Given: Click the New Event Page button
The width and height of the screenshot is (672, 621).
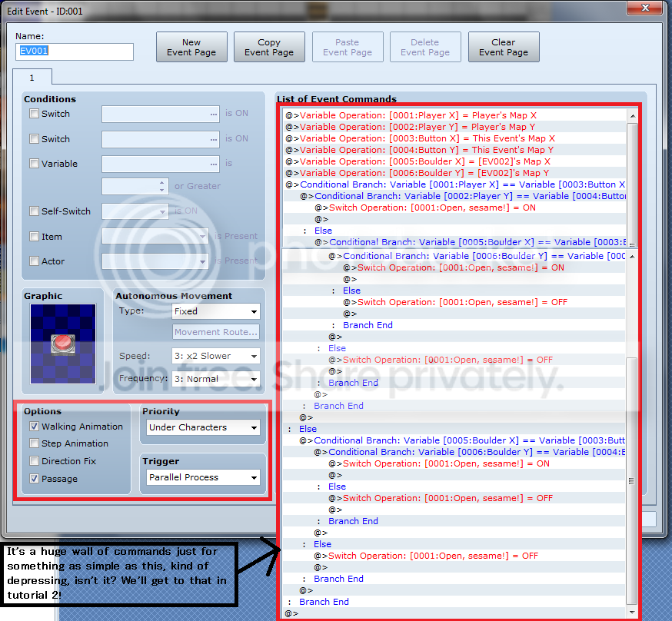Looking at the screenshot, I should (191, 47).
